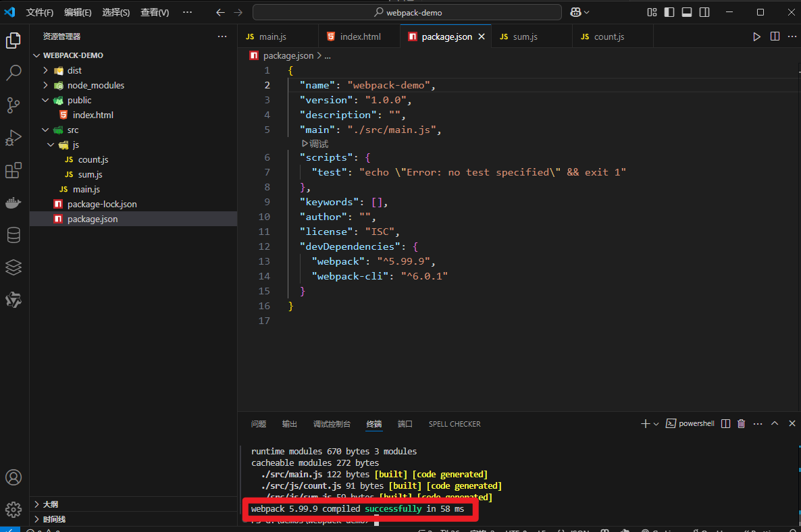Open the Source Control view
This screenshot has width=801, height=532.
point(14,105)
